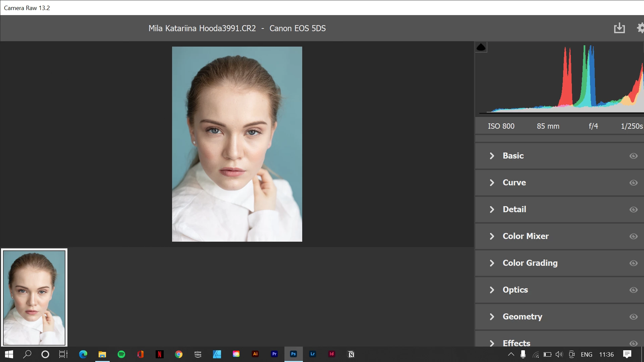The image size is (644, 362).
Task: Expand the Detail panel chevron
Action: click(492, 209)
